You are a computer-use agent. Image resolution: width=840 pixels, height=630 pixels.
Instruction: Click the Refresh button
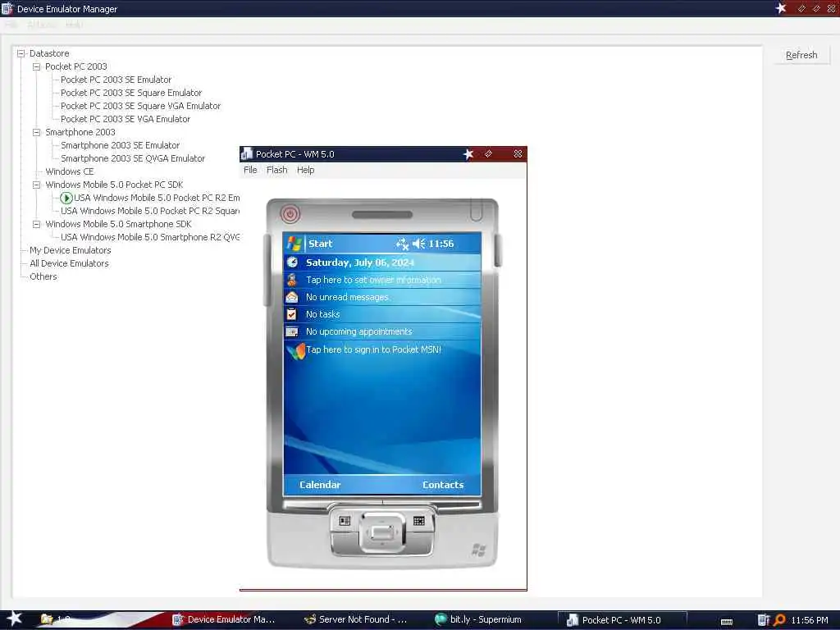[801, 55]
